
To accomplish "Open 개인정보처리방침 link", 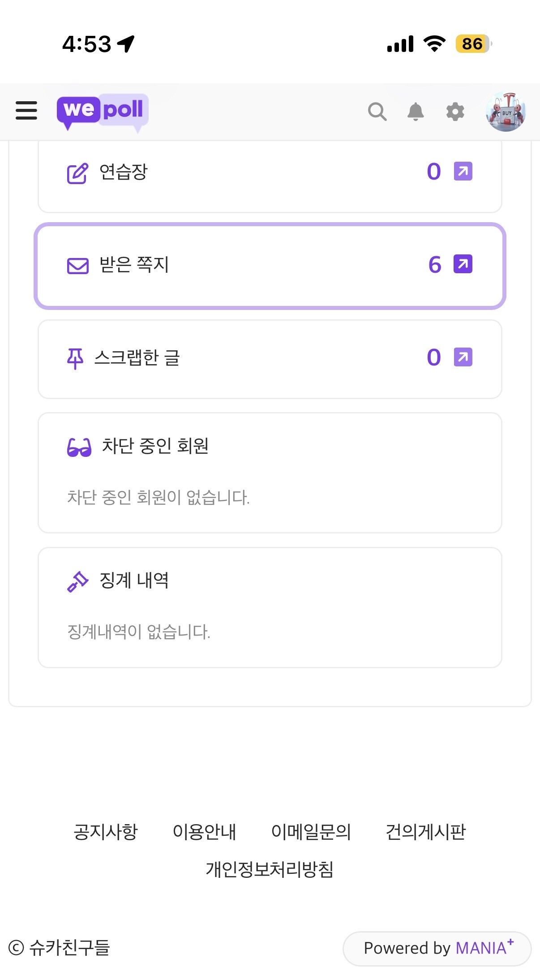I will pyautogui.click(x=270, y=869).
